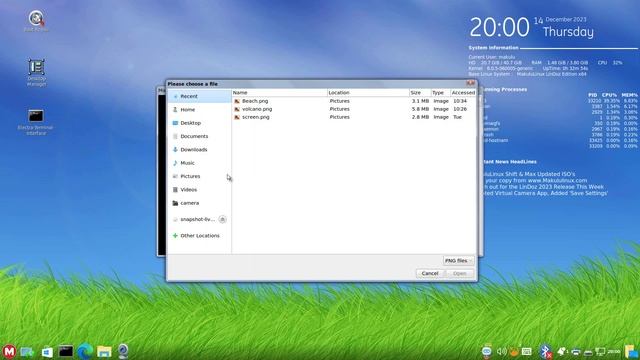This screenshot has height=360, width=640.
Task: Click the notification bell icon in the tray
Action: [x=562, y=351]
